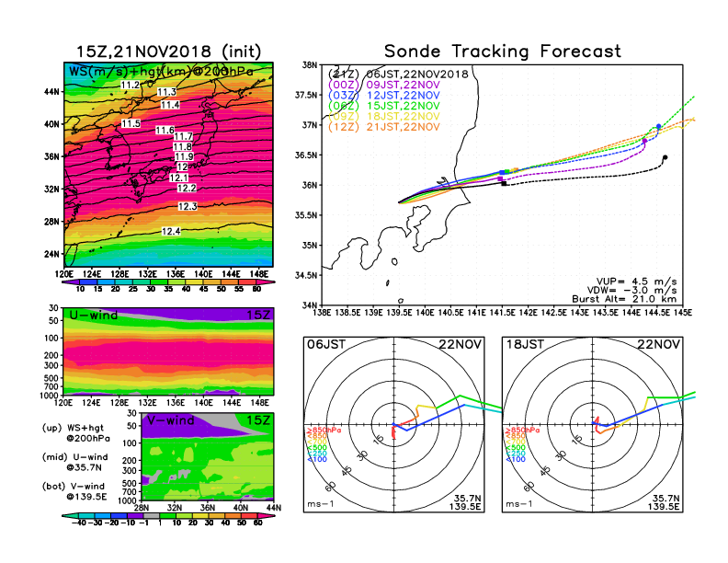Click the "15Z,21NOV2018 (init)" title

pos(168,52)
